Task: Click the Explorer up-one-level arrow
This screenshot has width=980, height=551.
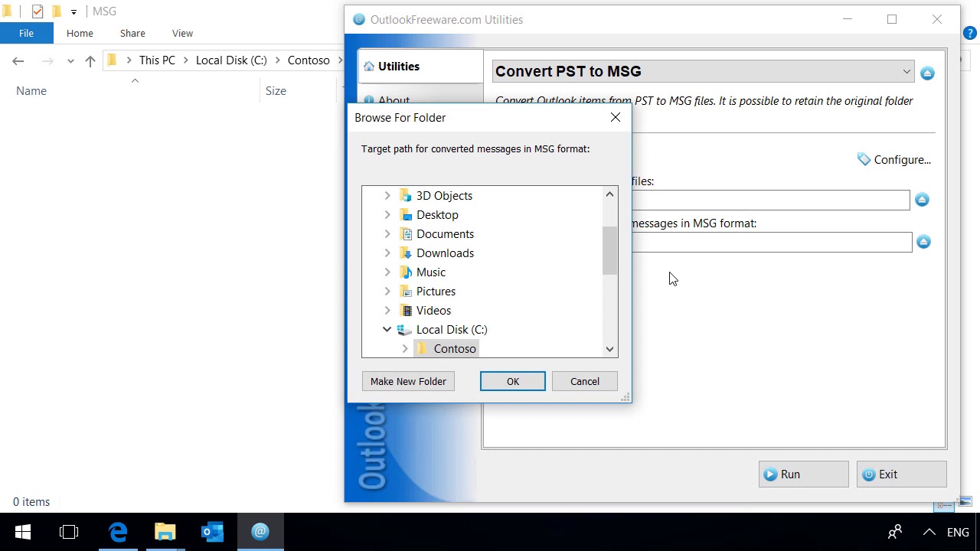Action: pos(90,60)
